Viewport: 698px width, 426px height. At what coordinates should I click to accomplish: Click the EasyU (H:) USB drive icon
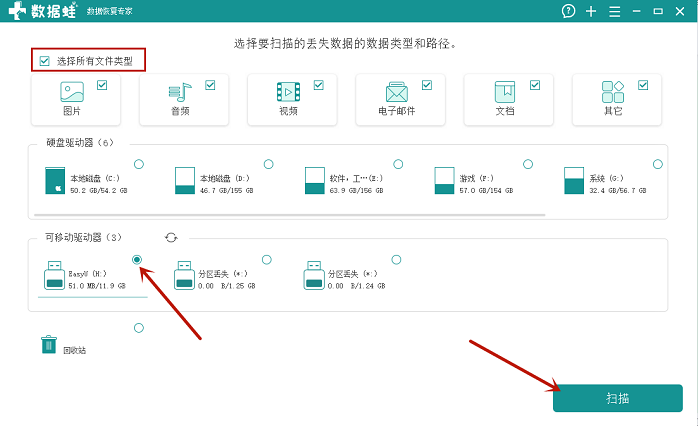tap(54, 276)
